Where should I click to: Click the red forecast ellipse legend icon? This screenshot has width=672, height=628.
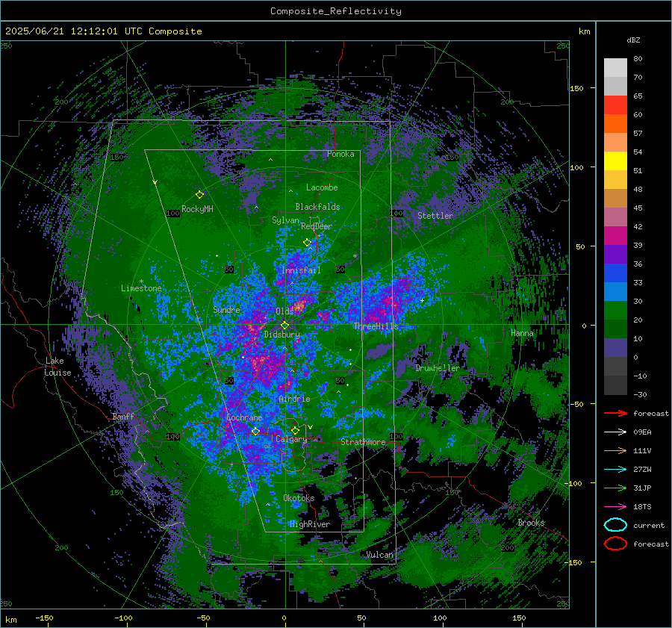pyautogui.click(x=615, y=544)
